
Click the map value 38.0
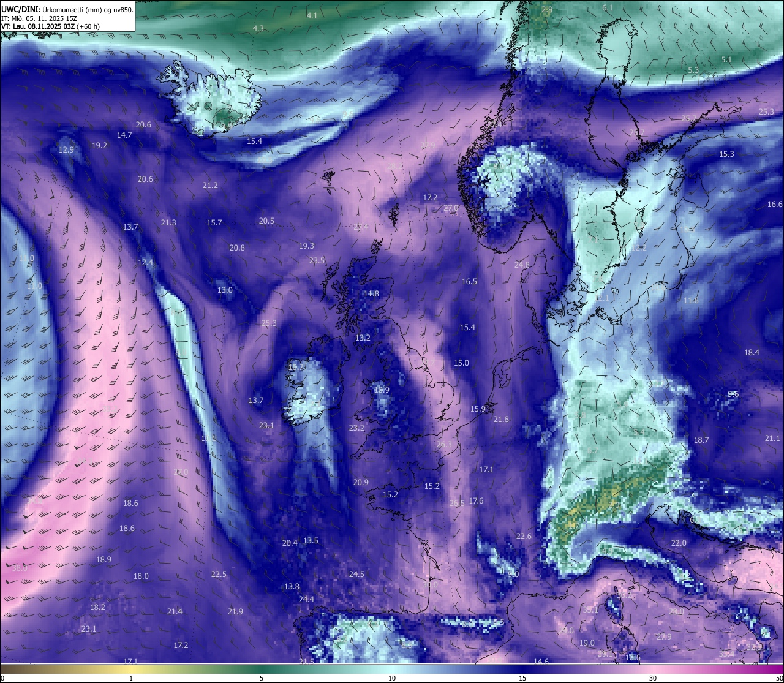click(x=20, y=568)
